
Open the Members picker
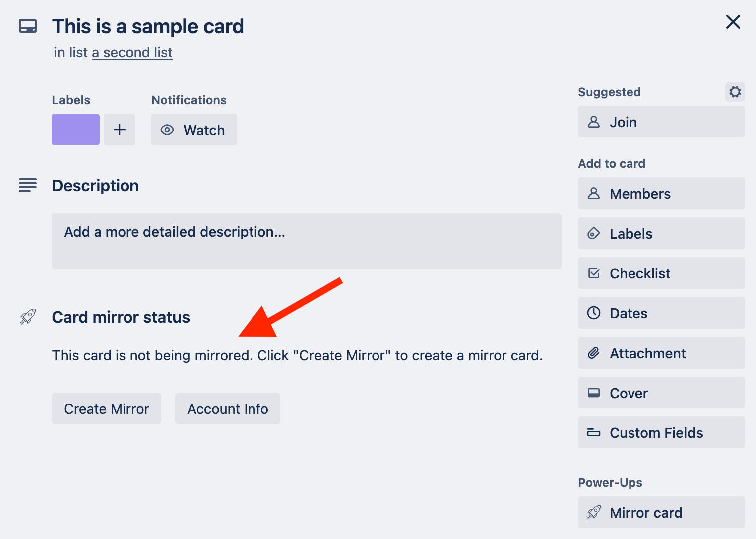click(661, 193)
